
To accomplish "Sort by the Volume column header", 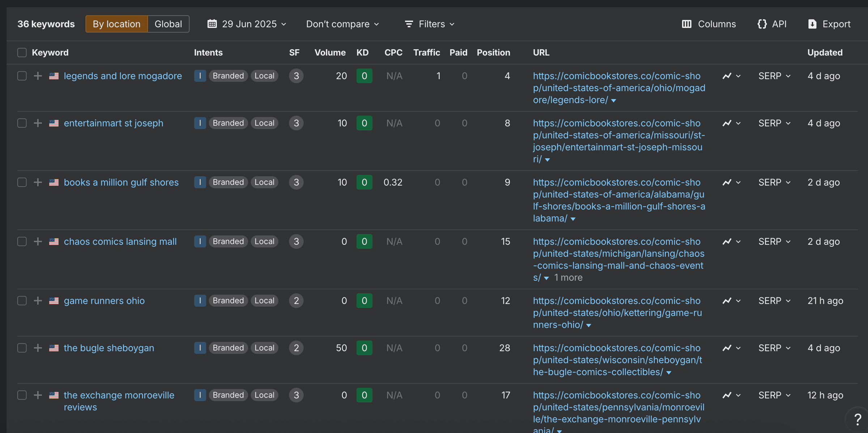I will click(x=329, y=52).
